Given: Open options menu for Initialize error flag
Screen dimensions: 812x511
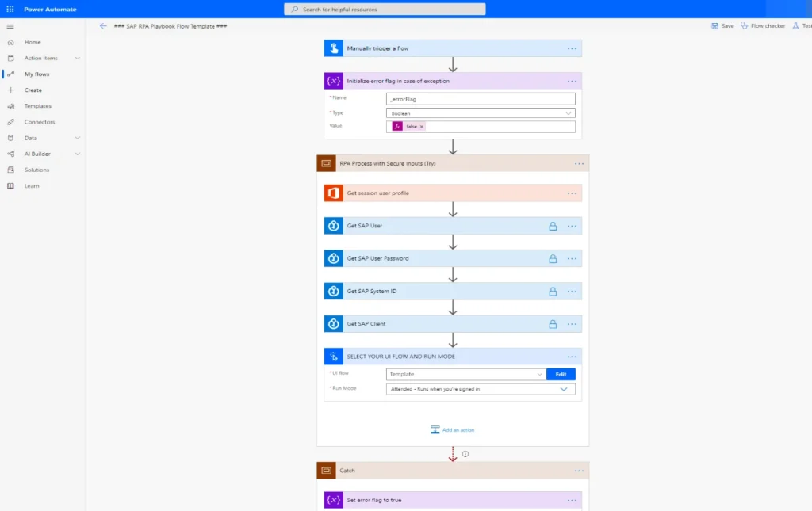Looking at the screenshot, I should click(572, 81).
